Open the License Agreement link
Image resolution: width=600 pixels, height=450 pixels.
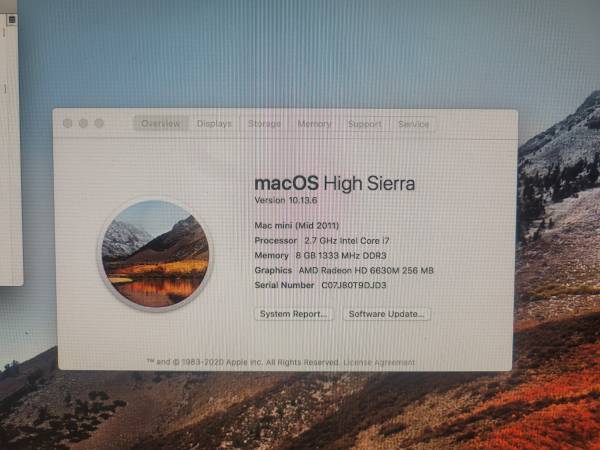[379, 362]
